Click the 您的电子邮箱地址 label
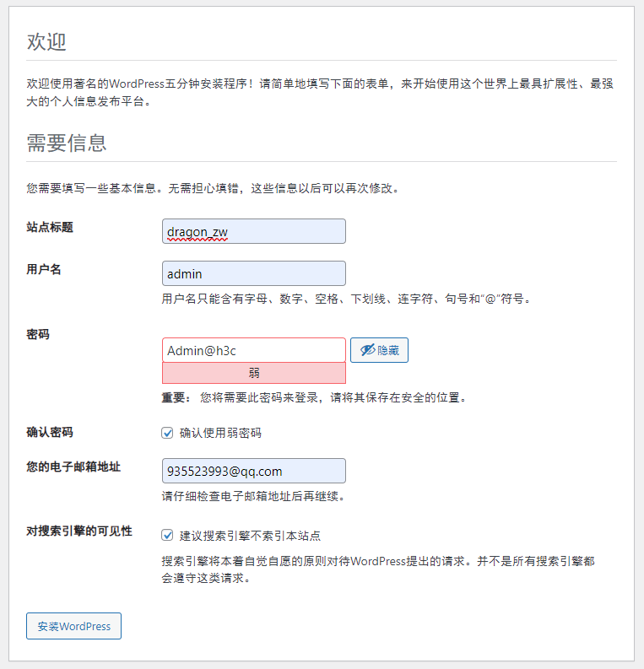 click(x=73, y=467)
